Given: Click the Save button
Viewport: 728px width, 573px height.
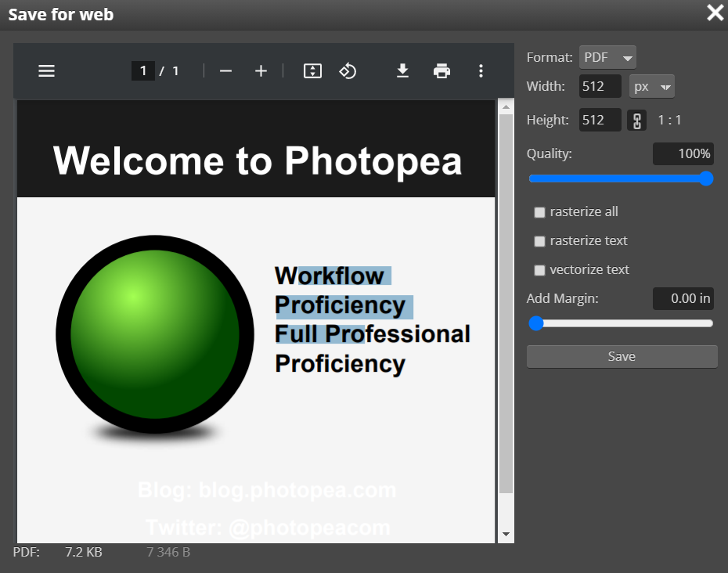Looking at the screenshot, I should 622,356.
